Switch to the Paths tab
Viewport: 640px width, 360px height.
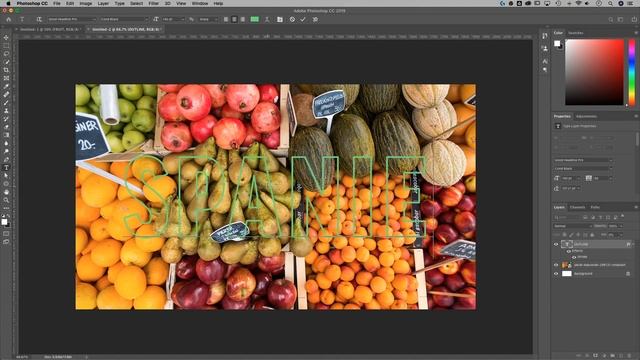tap(596, 207)
